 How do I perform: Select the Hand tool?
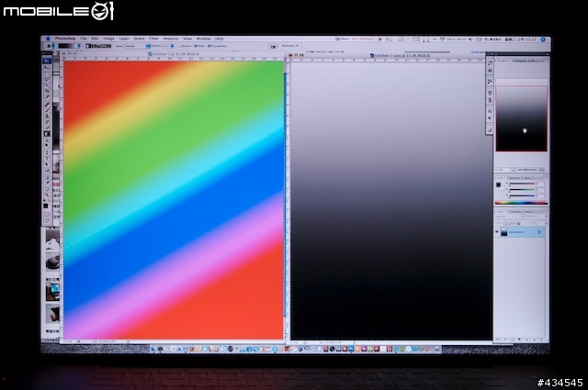(47, 190)
